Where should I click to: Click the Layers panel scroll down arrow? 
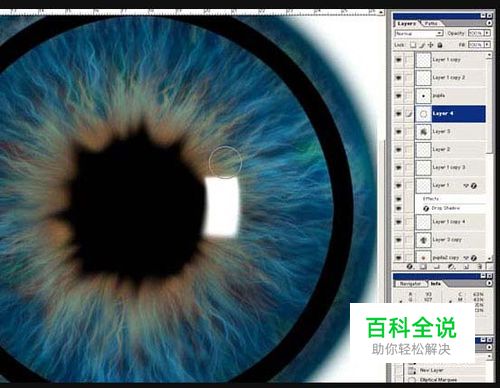[x=489, y=258]
